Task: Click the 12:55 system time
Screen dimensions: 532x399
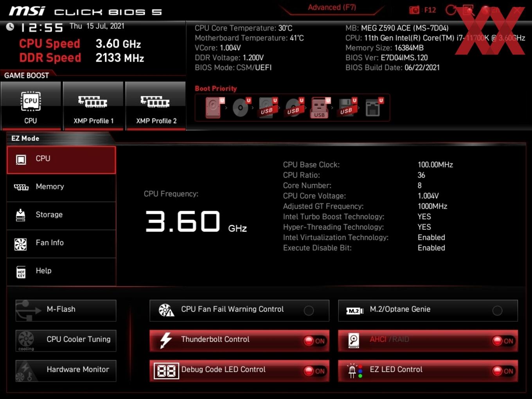Action: [x=41, y=28]
